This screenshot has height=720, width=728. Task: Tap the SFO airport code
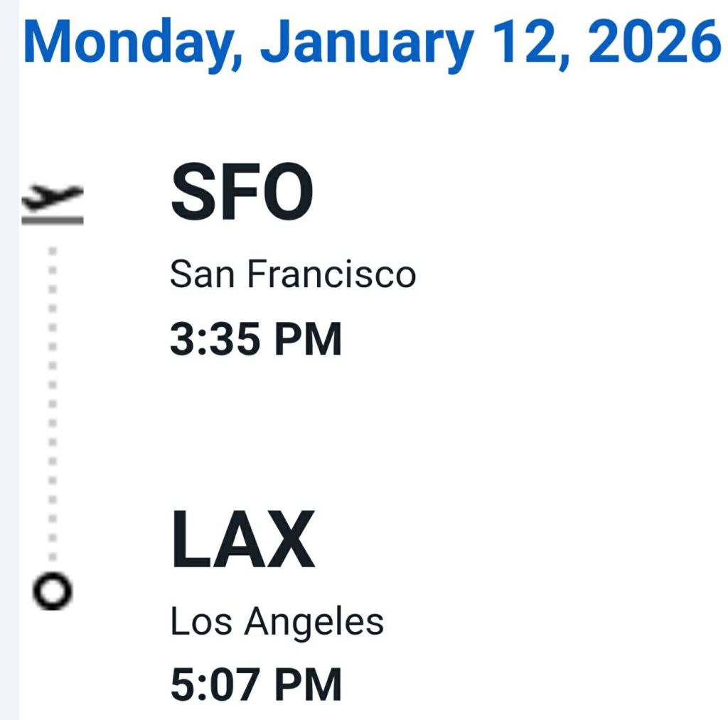[x=242, y=193]
